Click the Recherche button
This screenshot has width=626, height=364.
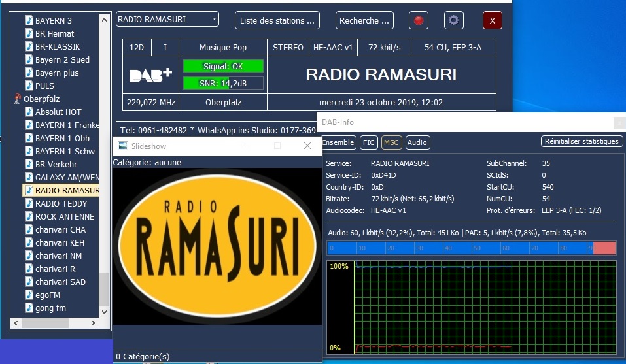(x=364, y=20)
